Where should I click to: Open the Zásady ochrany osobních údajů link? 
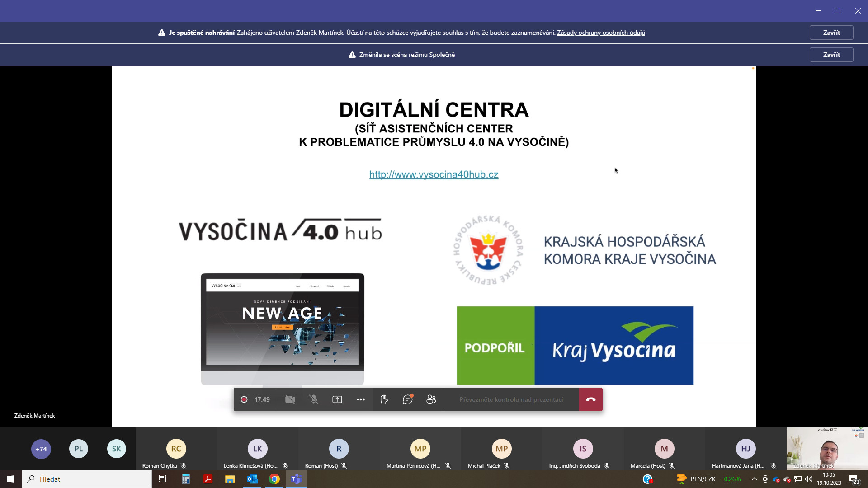601,33
